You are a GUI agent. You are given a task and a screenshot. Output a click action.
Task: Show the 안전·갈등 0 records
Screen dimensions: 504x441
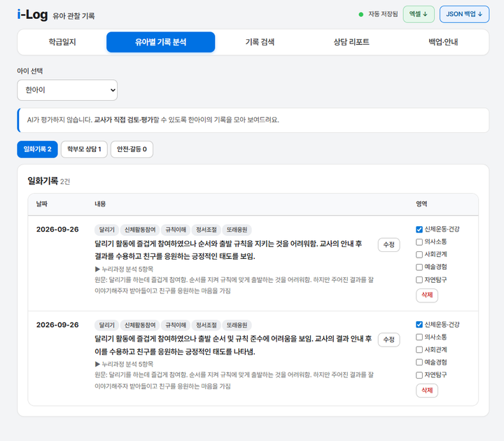coord(132,149)
